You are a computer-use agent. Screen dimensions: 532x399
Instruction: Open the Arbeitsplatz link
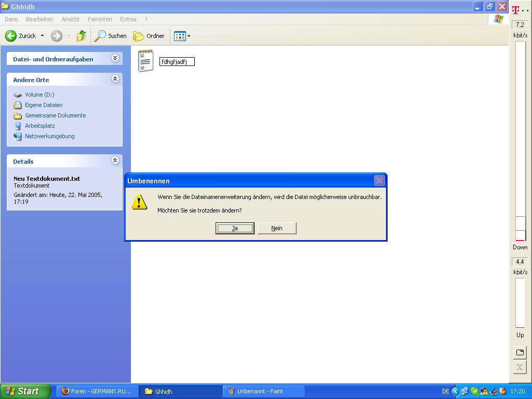click(39, 126)
